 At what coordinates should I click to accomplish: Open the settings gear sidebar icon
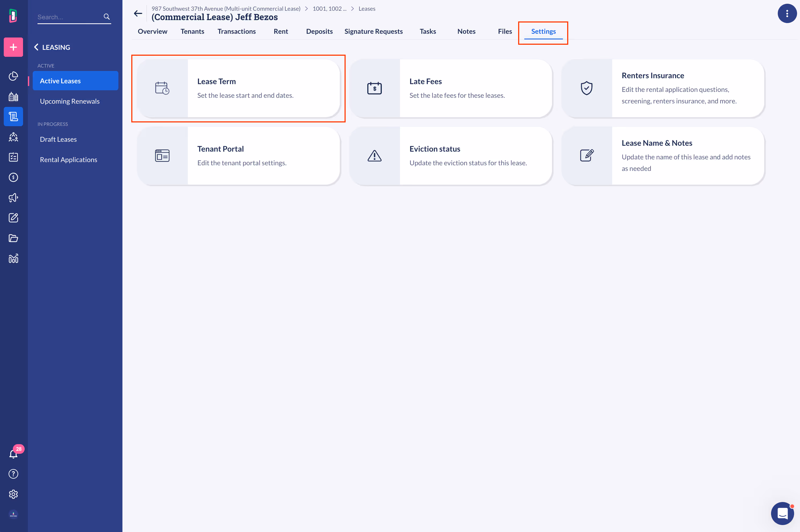coord(13,494)
